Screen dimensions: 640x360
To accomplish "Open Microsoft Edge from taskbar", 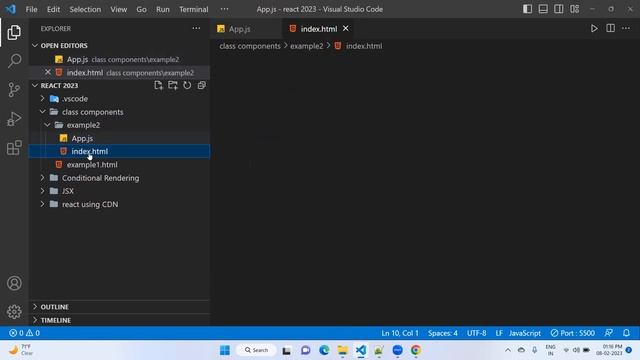I will point(324,350).
